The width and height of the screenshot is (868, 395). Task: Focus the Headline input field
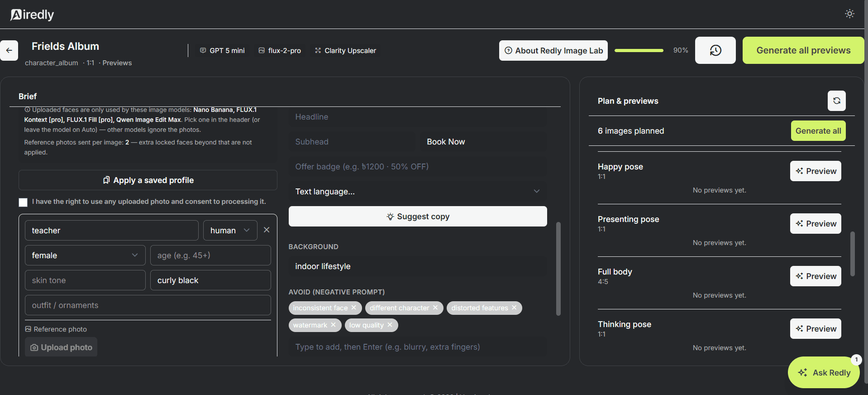418,116
